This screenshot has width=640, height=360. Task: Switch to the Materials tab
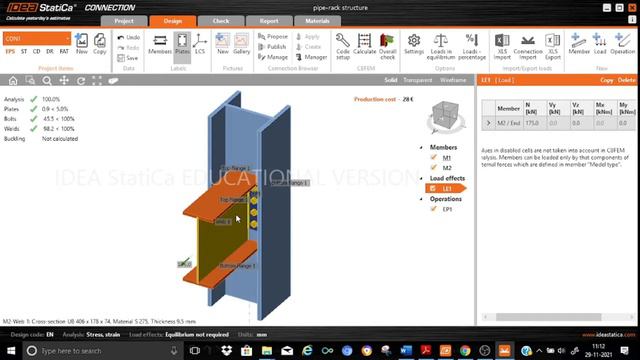point(317,21)
